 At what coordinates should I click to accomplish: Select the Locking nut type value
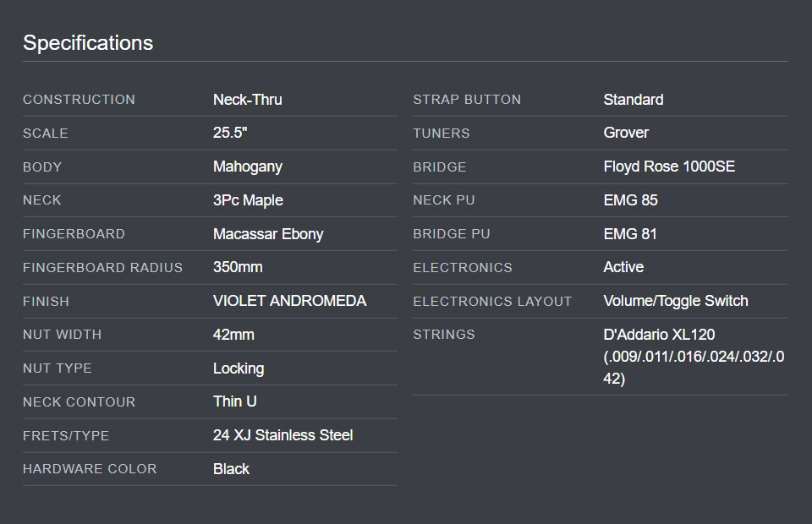click(239, 368)
